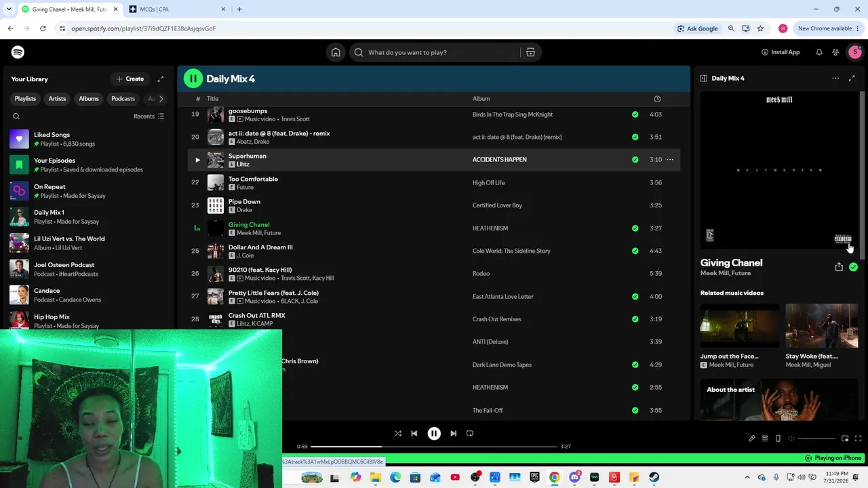Open Discord from the taskbar
This screenshot has width=868, height=488.
(574, 478)
